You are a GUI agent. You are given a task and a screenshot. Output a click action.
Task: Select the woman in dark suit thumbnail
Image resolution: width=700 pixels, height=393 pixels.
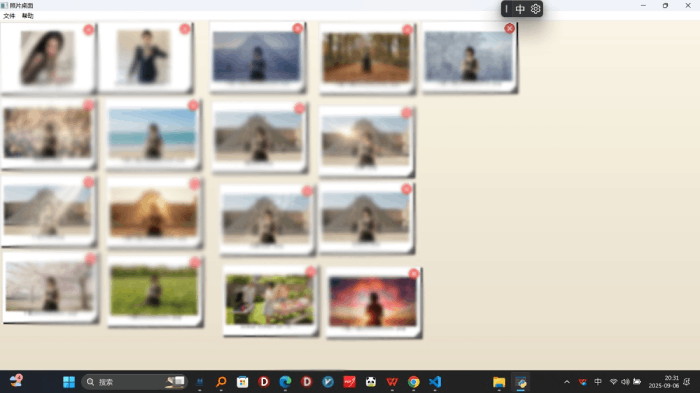coord(143,57)
